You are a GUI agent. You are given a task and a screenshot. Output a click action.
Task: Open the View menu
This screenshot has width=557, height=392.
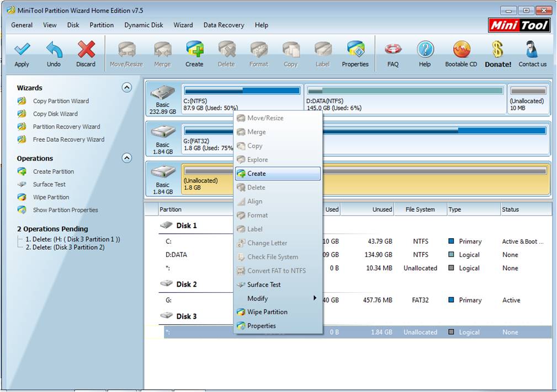(x=50, y=25)
